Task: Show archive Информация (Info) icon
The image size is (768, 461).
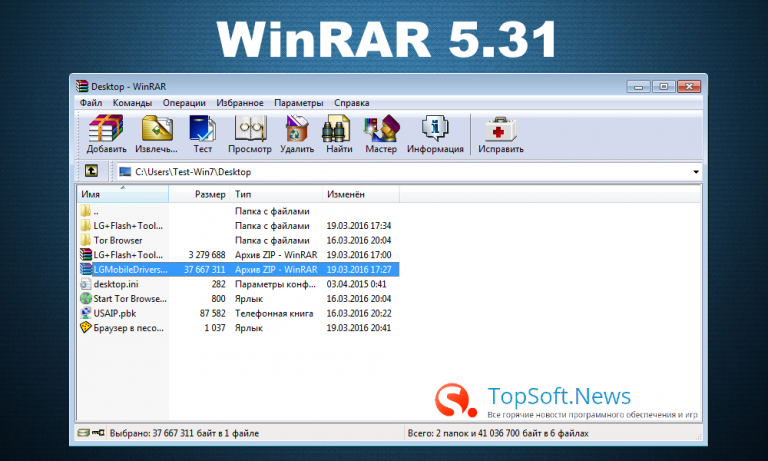Action: pos(435,131)
